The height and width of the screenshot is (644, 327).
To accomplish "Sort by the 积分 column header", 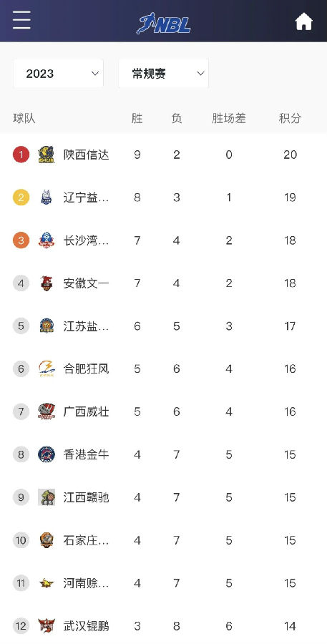I will click(x=290, y=119).
